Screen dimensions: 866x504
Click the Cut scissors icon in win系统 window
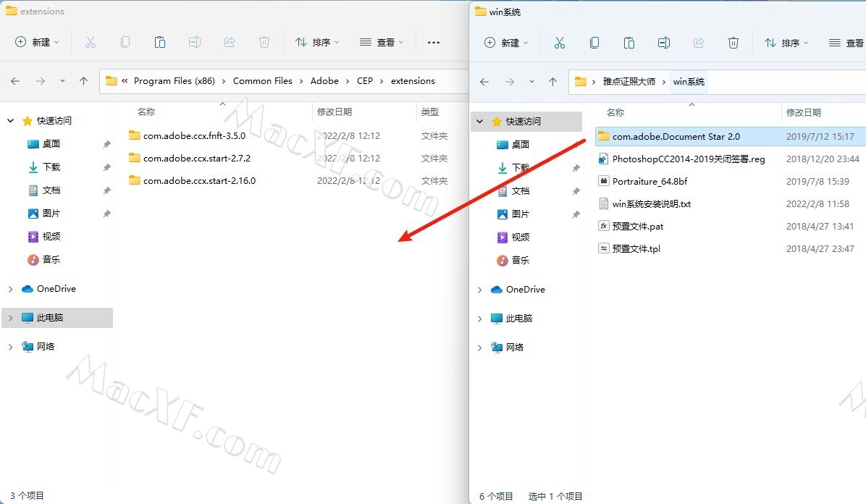(x=560, y=43)
